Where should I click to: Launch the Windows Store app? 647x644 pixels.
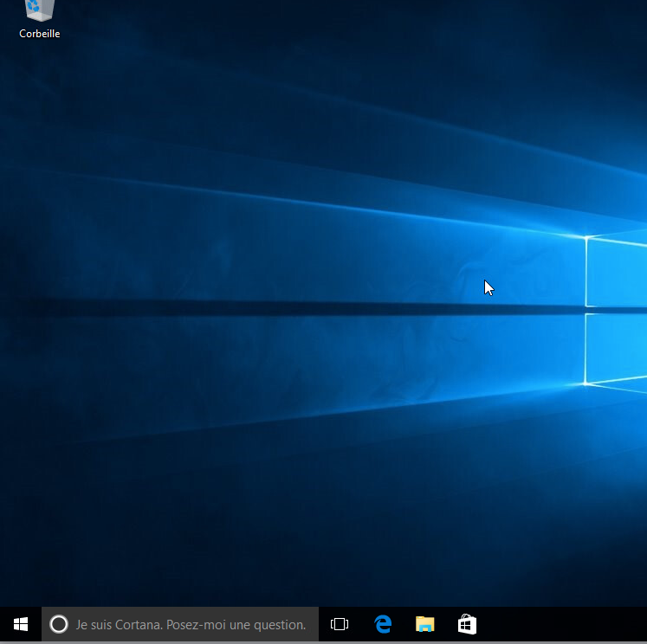coord(467,624)
